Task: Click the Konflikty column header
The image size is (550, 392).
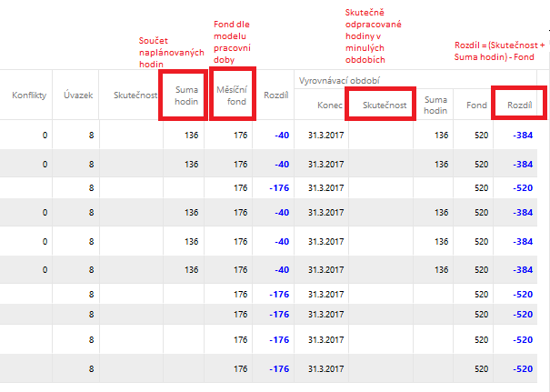Action: point(29,95)
